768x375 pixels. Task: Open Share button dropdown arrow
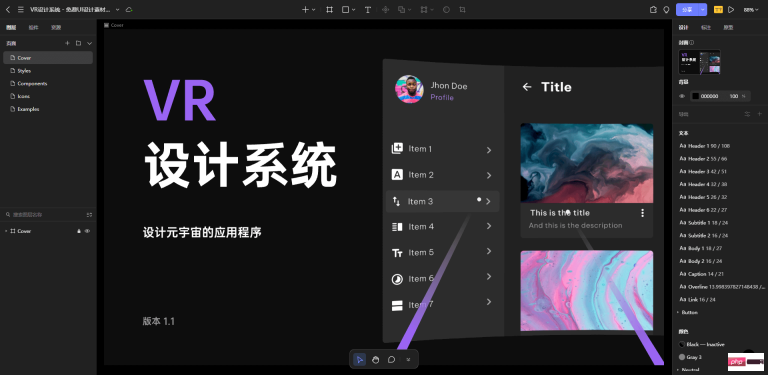pos(703,9)
